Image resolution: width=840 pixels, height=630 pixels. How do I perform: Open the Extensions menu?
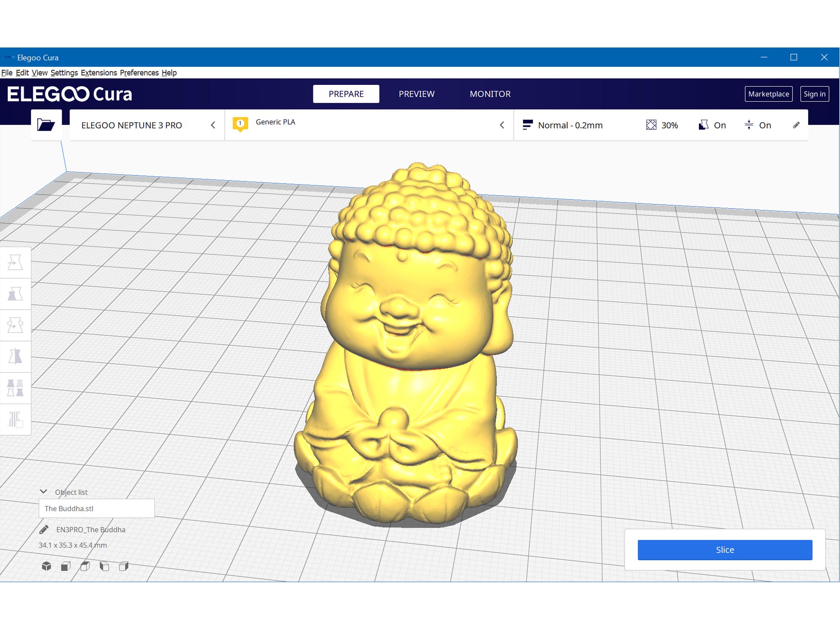(99, 73)
